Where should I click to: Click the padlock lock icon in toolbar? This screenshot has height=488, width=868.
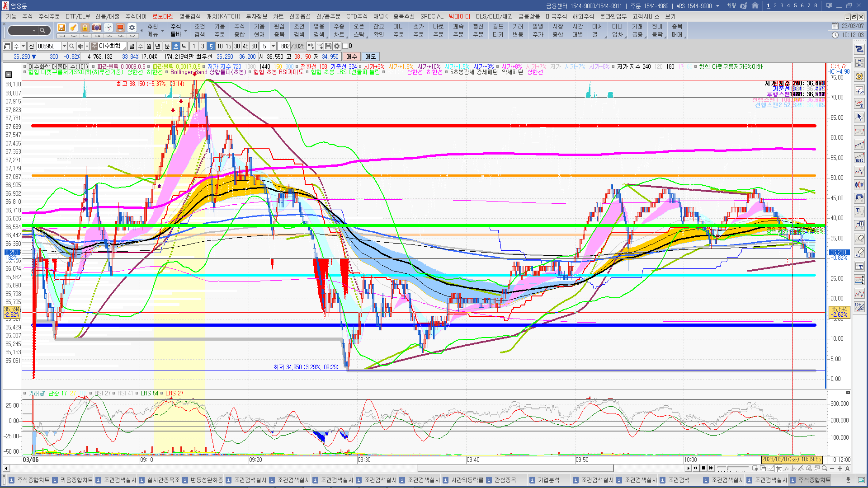[85, 28]
